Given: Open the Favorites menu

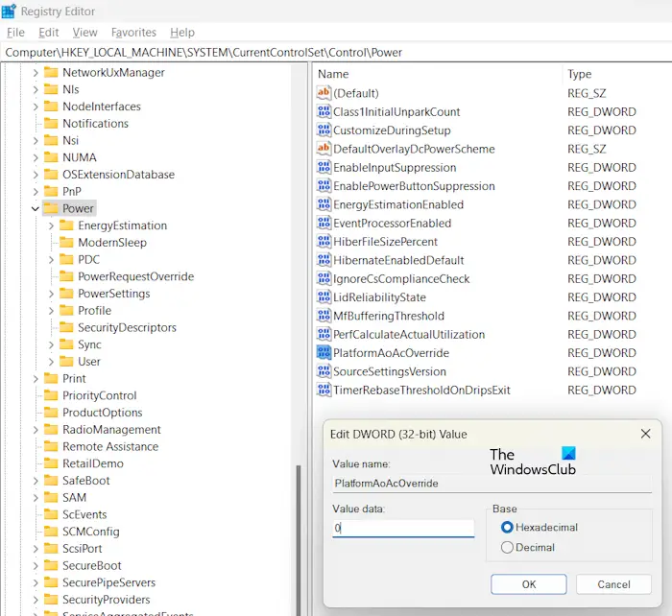Looking at the screenshot, I should (133, 33).
